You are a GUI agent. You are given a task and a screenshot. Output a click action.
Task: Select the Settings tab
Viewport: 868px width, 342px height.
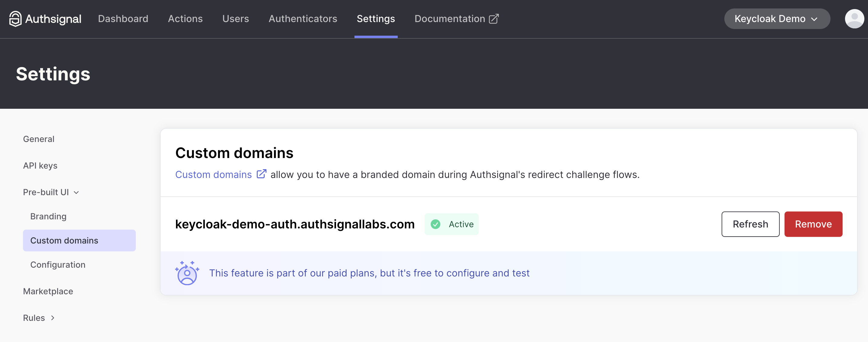[x=376, y=19]
